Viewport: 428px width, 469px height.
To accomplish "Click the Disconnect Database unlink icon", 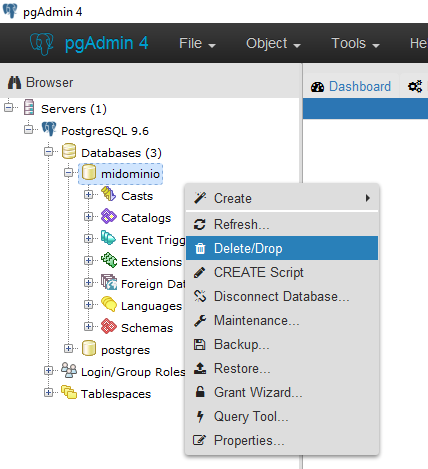I will click(x=200, y=296).
